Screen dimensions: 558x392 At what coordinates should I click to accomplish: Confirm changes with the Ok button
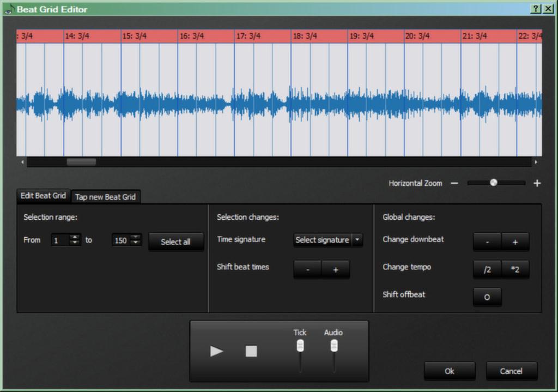point(449,371)
